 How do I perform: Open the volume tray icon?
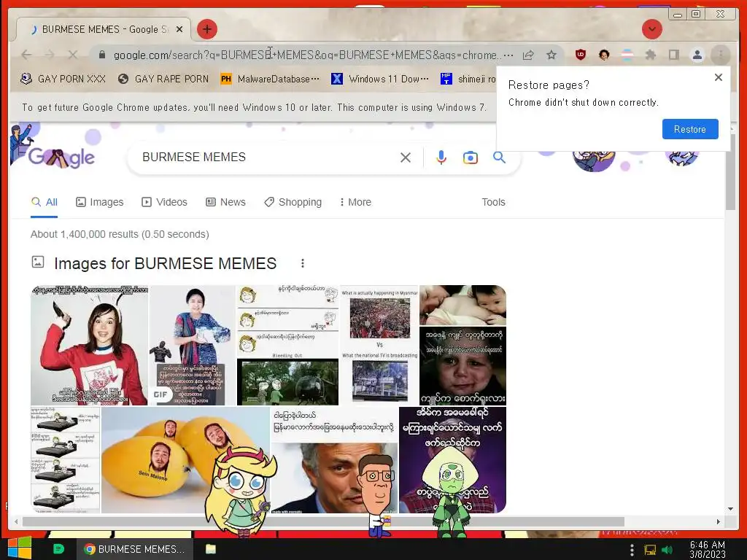(x=667, y=550)
